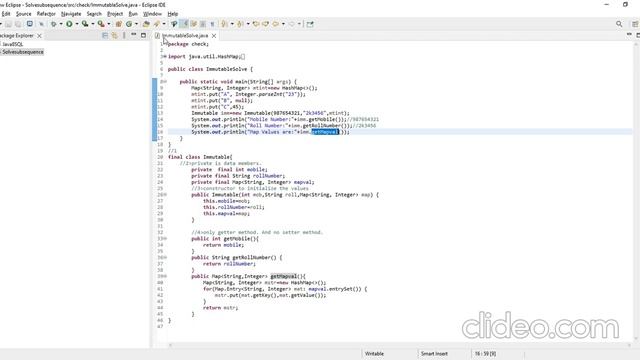
Task: Click the New Java Class icon
Action: click(129, 24)
